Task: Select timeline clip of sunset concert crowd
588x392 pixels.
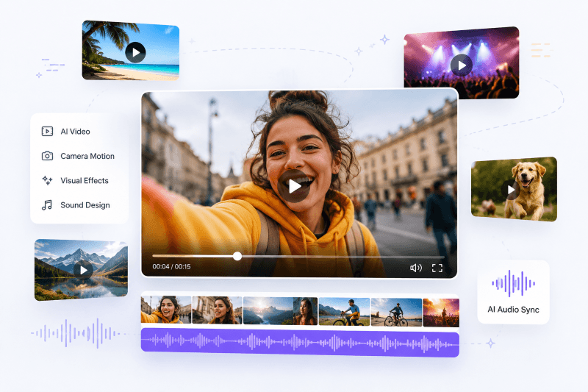Action: tap(441, 313)
